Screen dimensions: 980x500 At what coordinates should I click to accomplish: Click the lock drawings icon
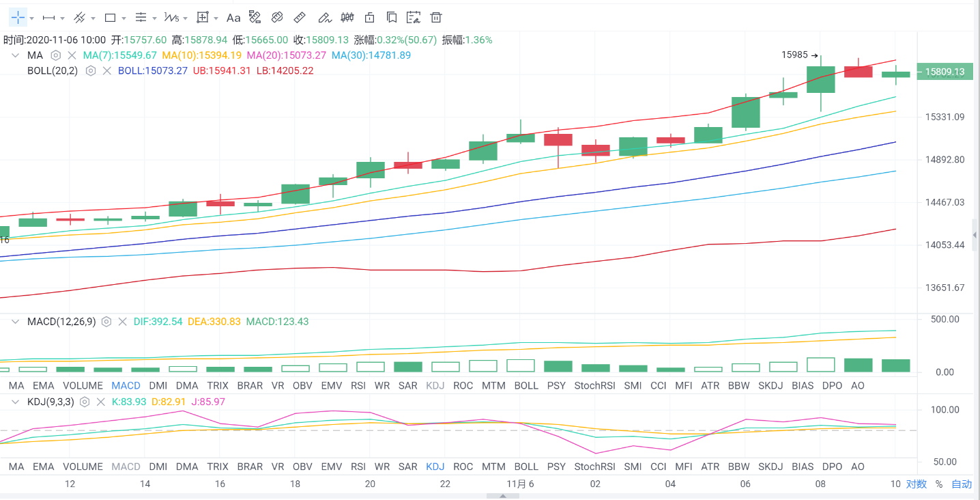tap(370, 17)
